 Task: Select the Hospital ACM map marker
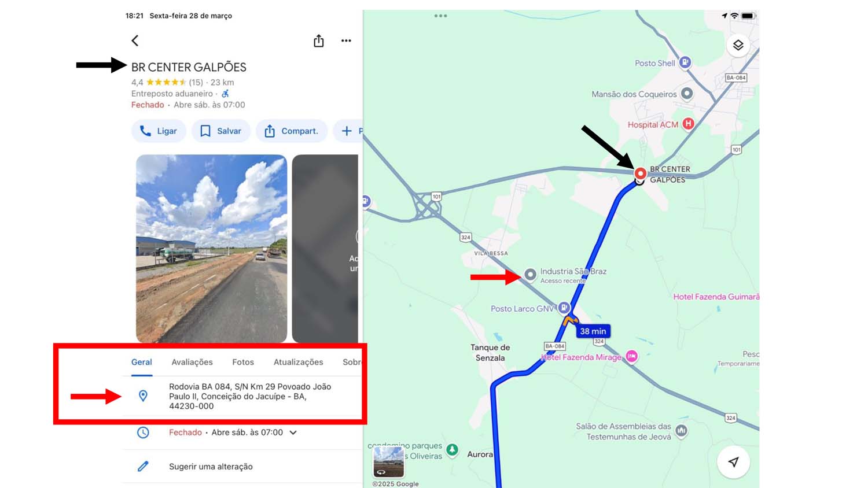688,123
